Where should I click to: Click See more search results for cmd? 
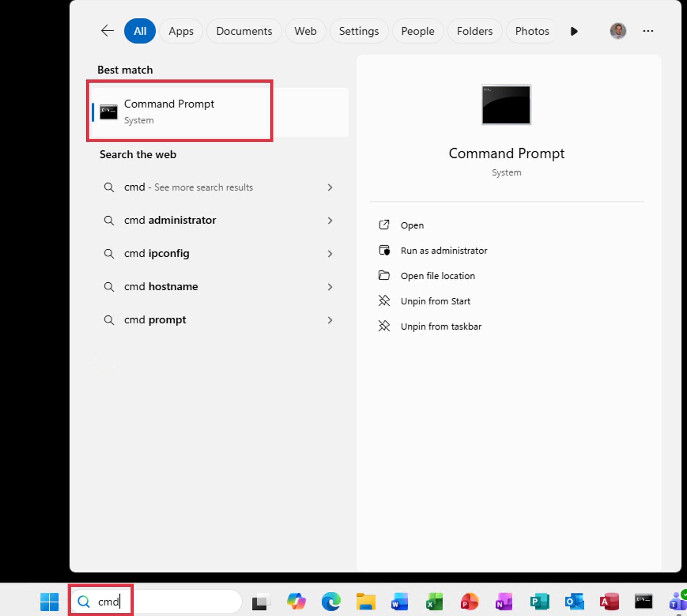[x=188, y=187]
